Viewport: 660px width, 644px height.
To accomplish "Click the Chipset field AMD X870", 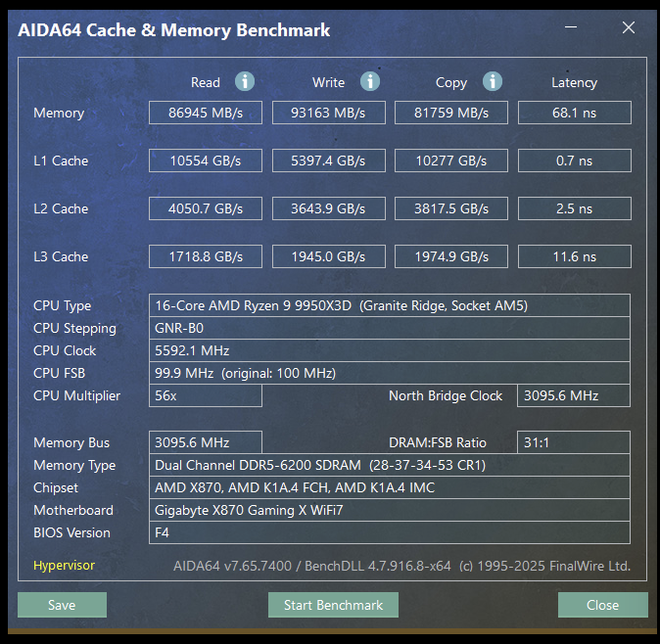I will click(x=390, y=487).
